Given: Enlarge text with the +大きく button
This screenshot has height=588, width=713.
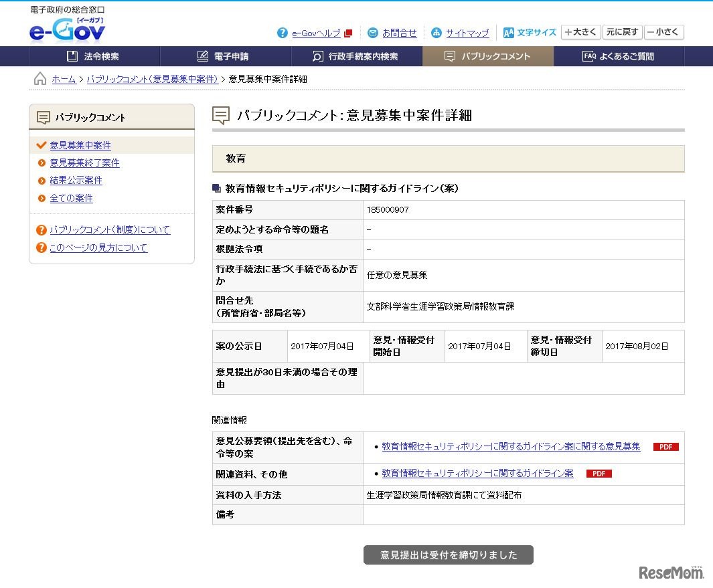Looking at the screenshot, I should (x=580, y=31).
